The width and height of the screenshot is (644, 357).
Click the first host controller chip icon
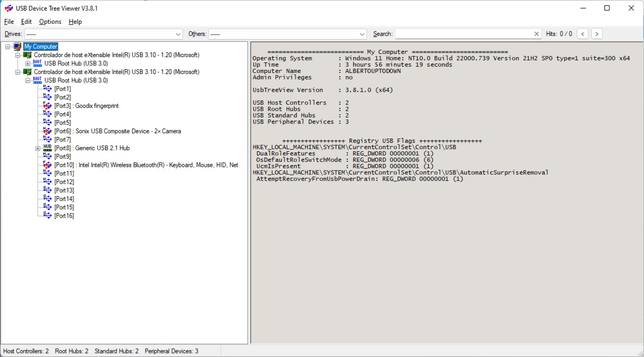pyautogui.click(x=28, y=55)
